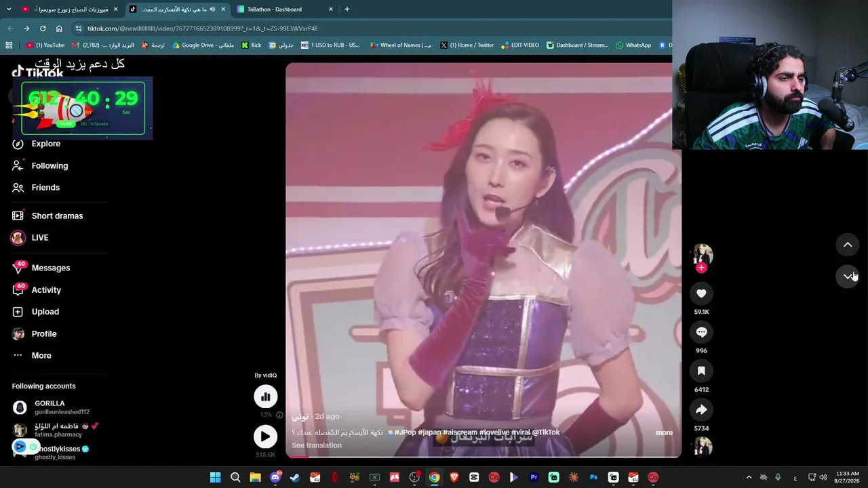Toggle the vidIQ power button overlay
Screen dimensions: 868x488
[x=33, y=447]
